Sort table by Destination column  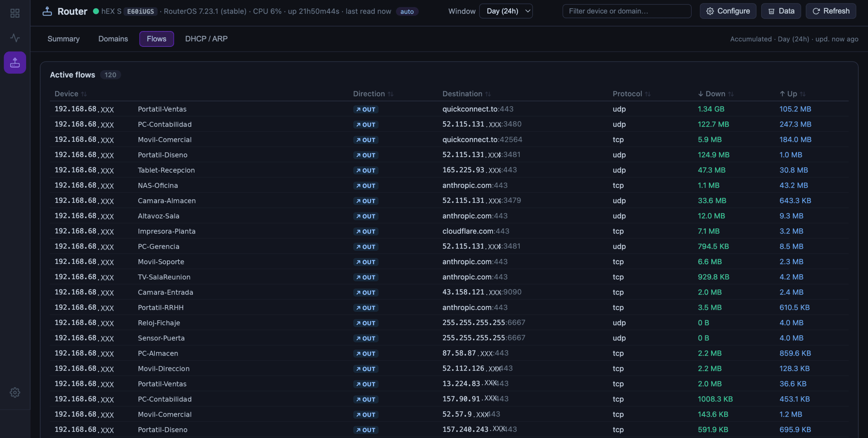(x=466, y=94)
